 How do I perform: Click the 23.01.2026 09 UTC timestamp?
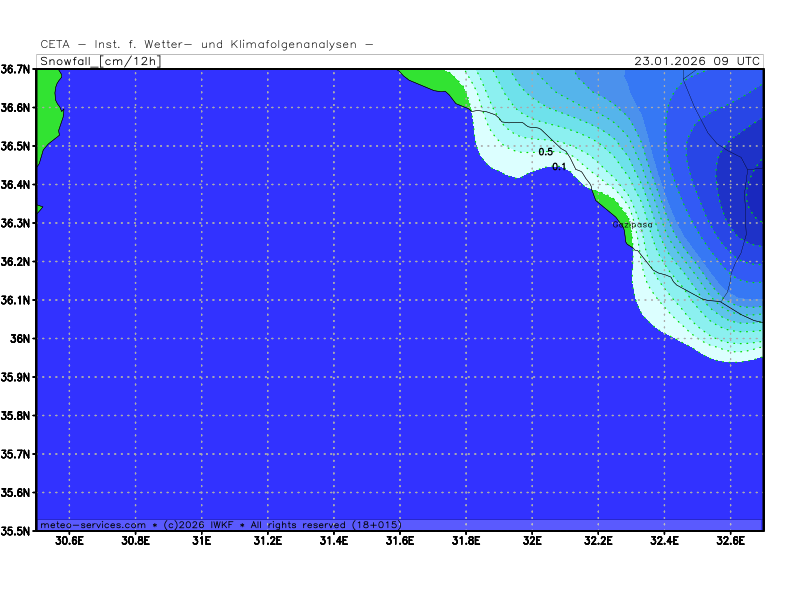click(x=697, y=61)
